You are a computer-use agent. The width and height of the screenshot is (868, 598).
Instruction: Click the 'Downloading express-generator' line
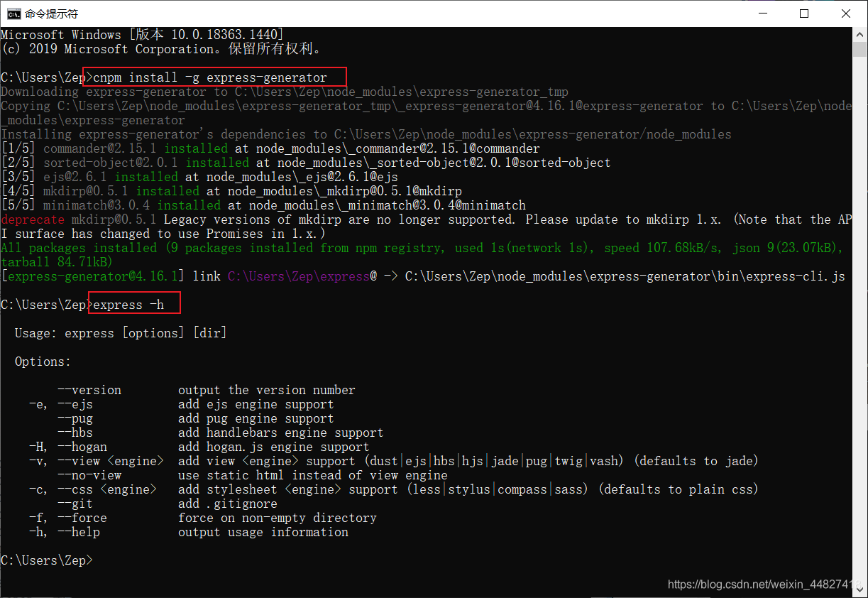click(x=285, y=92)
